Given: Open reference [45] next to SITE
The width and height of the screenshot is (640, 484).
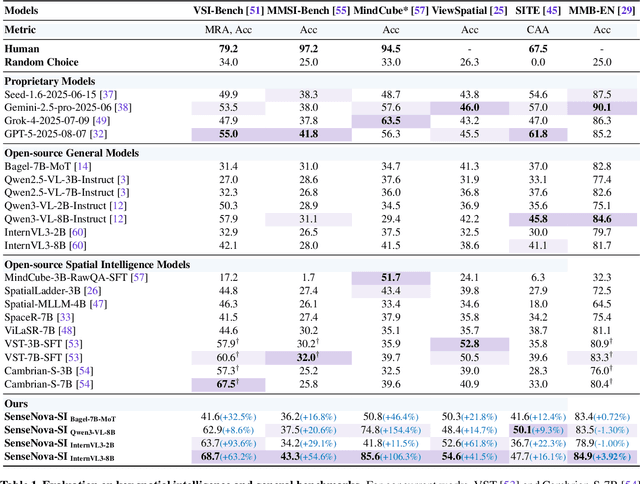Looking at the screenshot, I should 553,11.
